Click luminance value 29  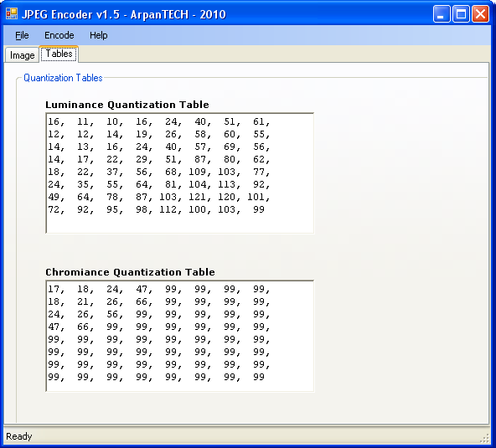pyautogui.click(x=142, y=159)
